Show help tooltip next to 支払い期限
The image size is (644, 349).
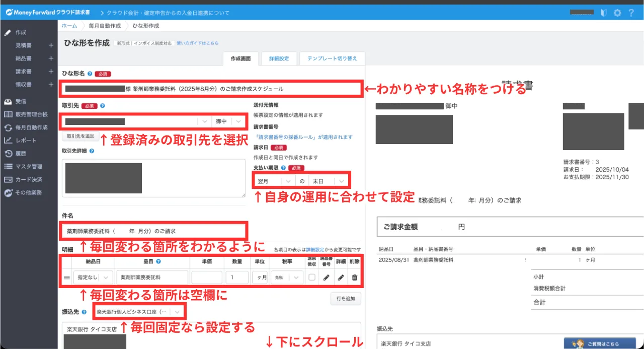coord(283,168)
